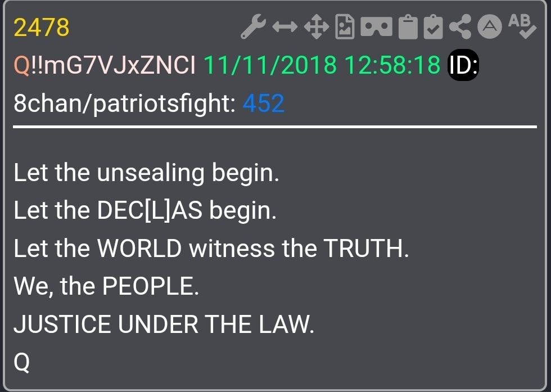Click 'Let the WORLD witness the TRUTH.' text
Image resolution: width=551 pixels, height=392 pixels.
[211, 248]
